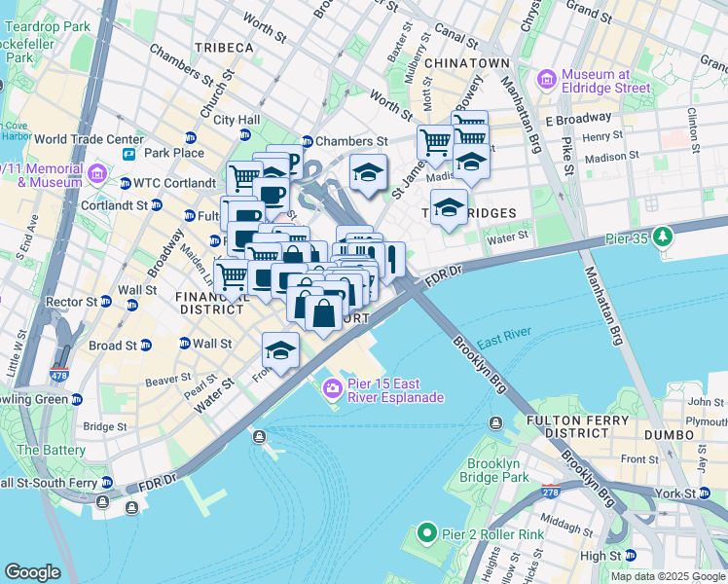Click the Interstate 478 highway shield
Viewport: 728px width, 584px height.
59,374
